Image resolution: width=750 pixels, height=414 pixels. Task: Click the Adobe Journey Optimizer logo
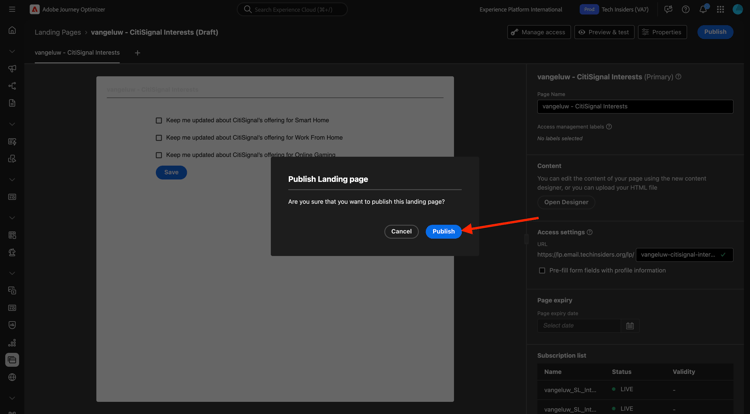[x=34, y=9]
